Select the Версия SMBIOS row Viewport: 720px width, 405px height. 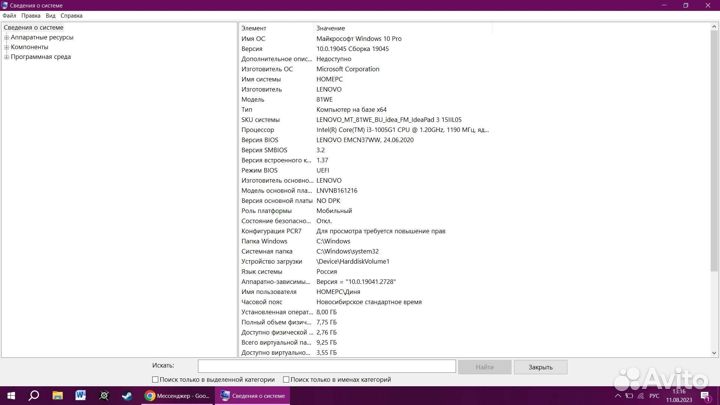tap(365, 150)
